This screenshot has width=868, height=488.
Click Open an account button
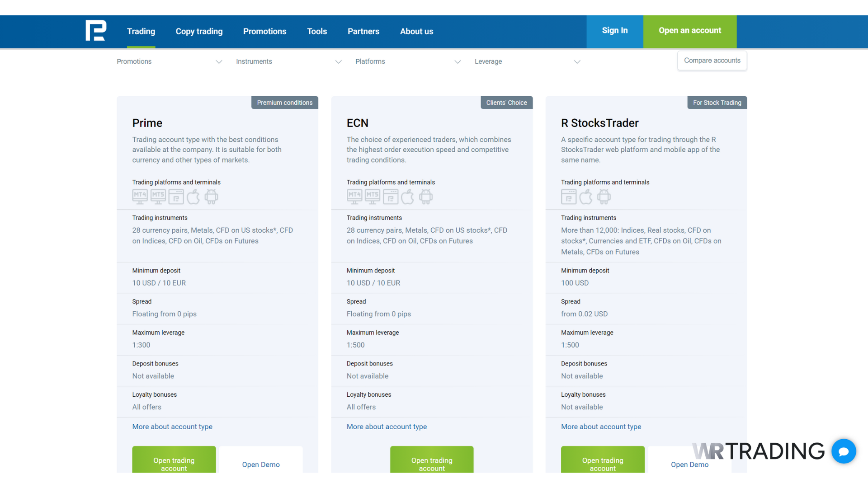click(690, 31)
